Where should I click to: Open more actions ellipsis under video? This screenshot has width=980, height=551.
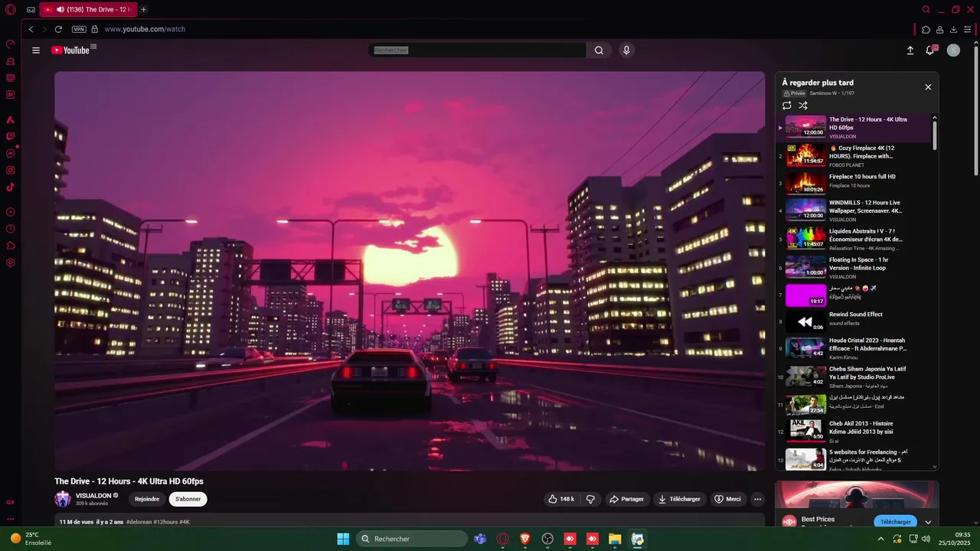click(x=758, y=499)
